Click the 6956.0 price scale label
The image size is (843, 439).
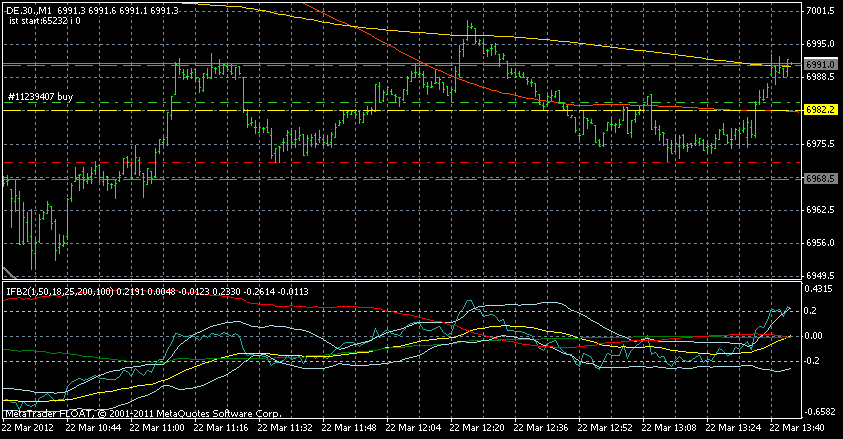pyautogui.click(x=820, y=243)
